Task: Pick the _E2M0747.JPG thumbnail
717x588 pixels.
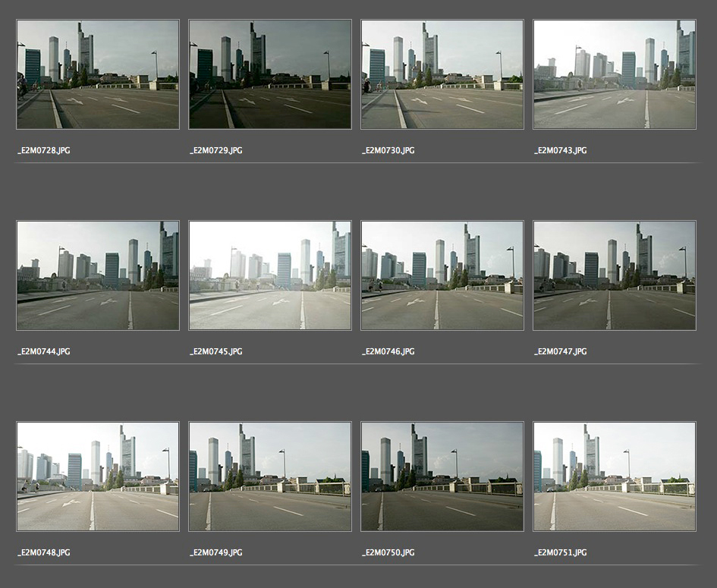Action: pyautogui.click(x=615, y=275)
